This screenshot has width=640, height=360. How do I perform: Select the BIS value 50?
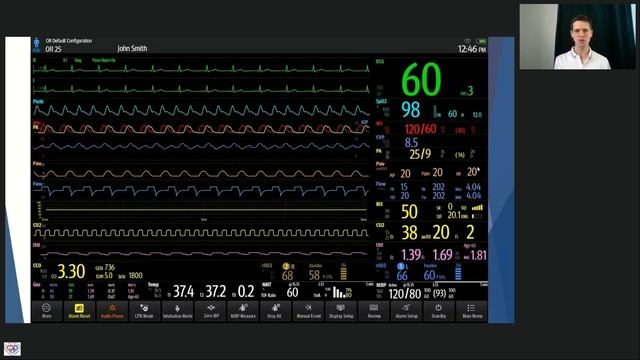pos(409,212)
